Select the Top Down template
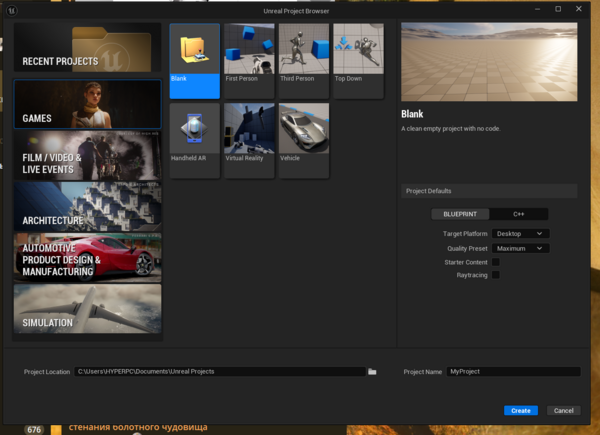Image resolution: width=600 pixels, height=435 pixels. (358, 60)
